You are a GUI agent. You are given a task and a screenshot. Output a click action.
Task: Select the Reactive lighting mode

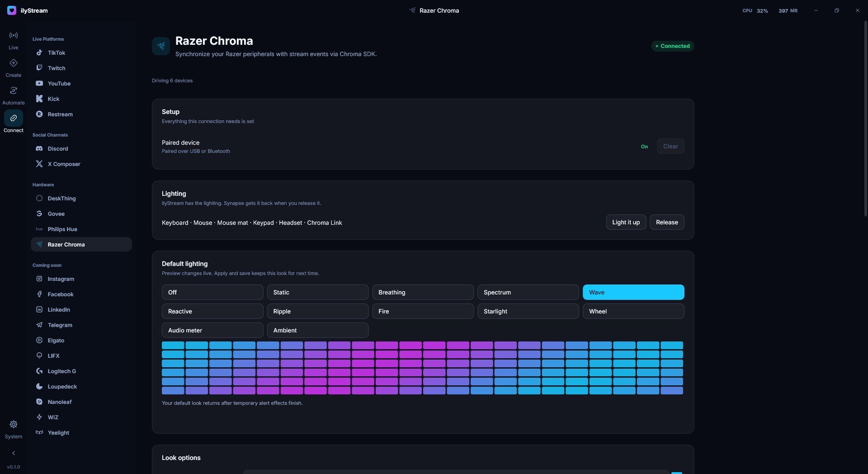(x=212, y=311)
